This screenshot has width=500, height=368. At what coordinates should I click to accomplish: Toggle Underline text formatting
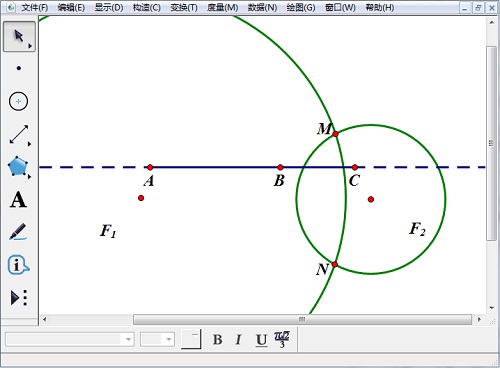pos(261,340)
